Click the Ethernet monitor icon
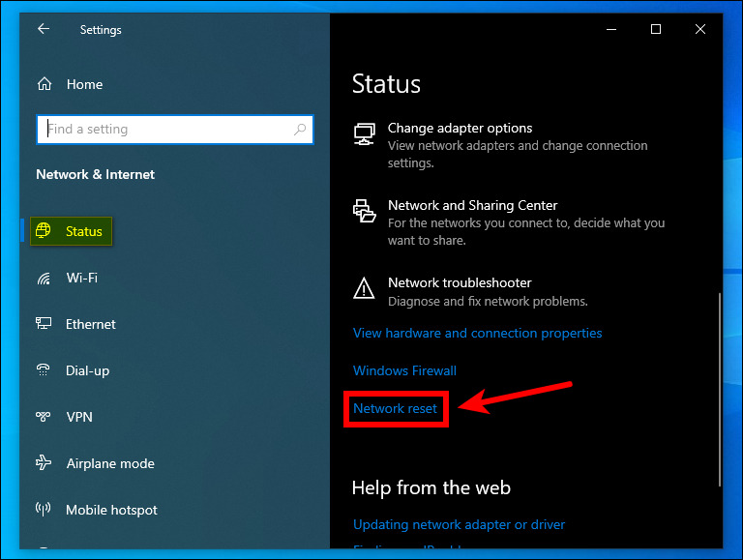The height and width of the screenshot is (560, 743). point(44,324)
